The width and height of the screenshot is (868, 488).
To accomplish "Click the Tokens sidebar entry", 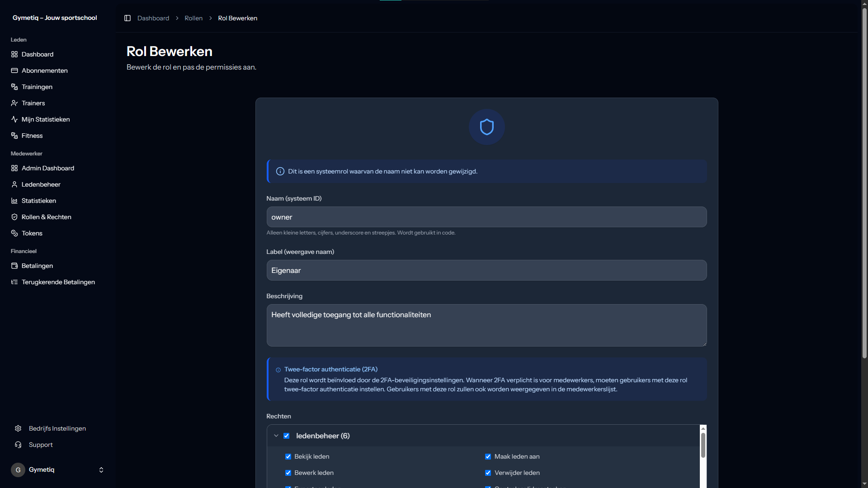I will [x=58, y=233].
